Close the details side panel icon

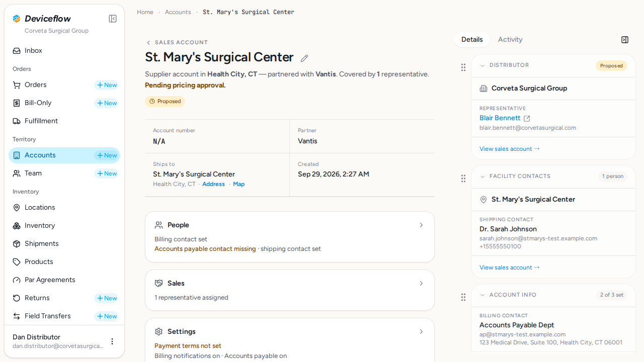point(625,40)
